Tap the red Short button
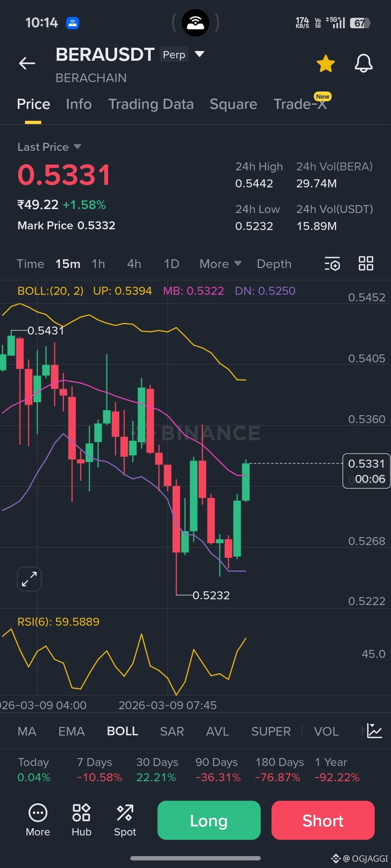 323,820
